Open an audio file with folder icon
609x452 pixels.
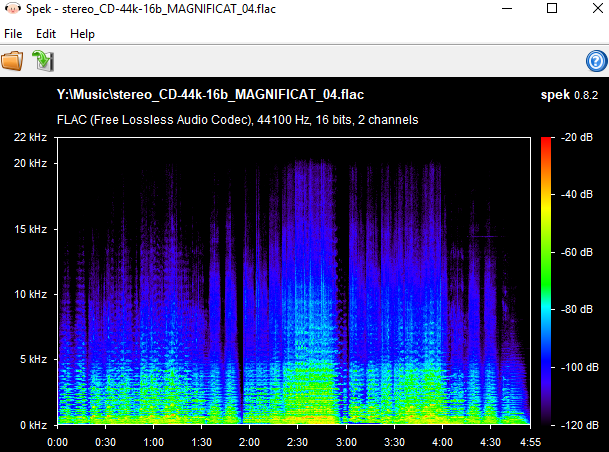[12, 61]
